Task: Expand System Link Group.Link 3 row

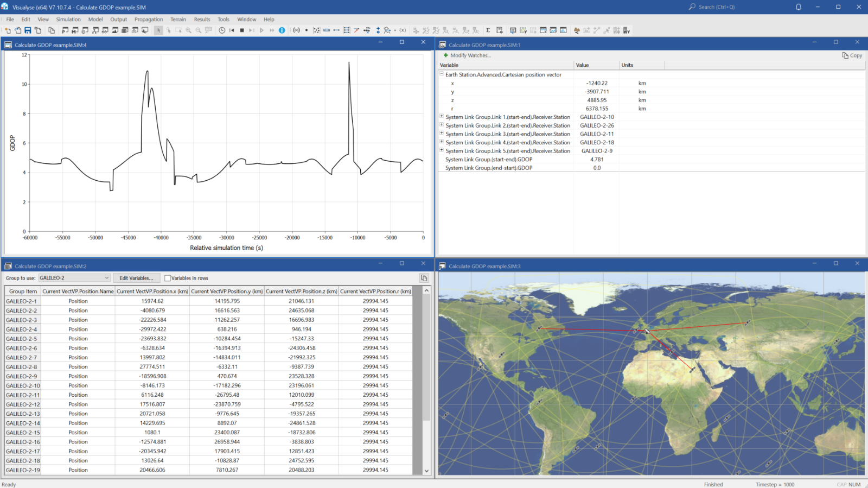Action: point(442,134)
